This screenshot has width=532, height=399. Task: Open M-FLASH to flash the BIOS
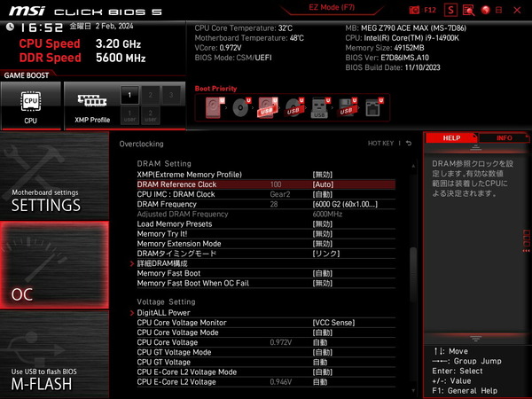tap(54, 378)
